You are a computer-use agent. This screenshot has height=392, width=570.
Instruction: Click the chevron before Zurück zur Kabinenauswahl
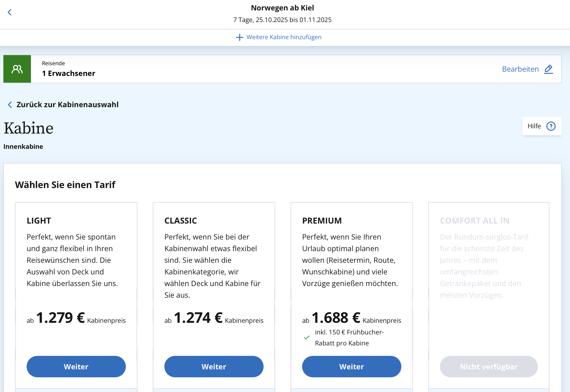click(10, 105)
